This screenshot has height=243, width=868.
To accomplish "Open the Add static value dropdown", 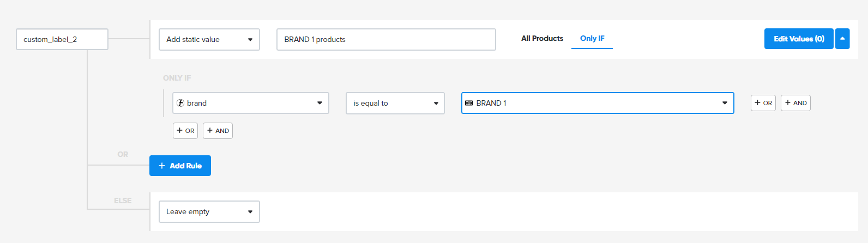I will click(x=209, y=40).
